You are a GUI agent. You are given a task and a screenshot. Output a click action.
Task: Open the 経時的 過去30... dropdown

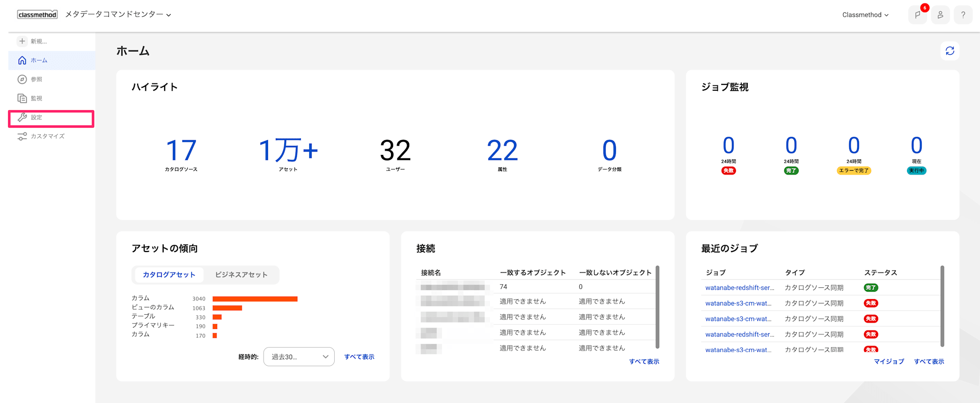[x=299, y=357]
